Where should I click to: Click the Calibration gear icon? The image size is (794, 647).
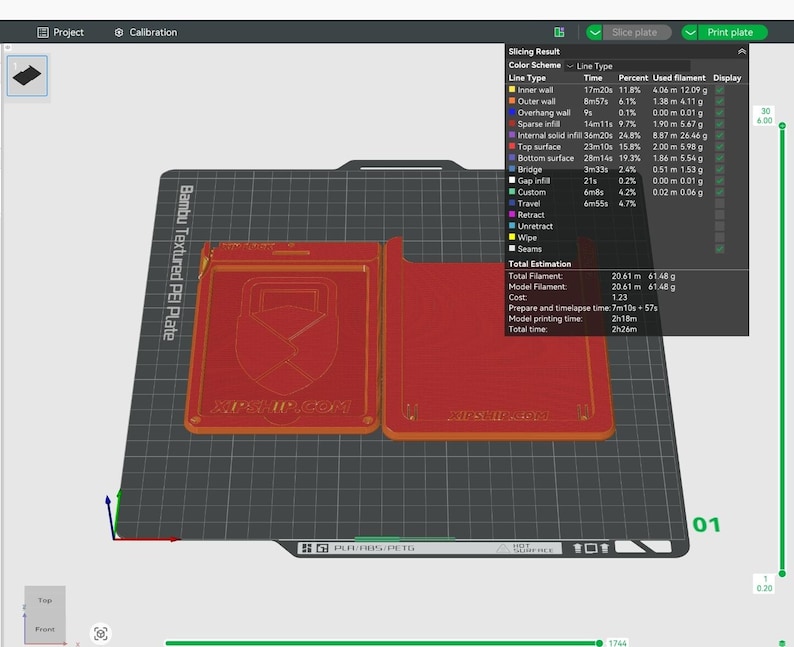[x=119, y=32]
